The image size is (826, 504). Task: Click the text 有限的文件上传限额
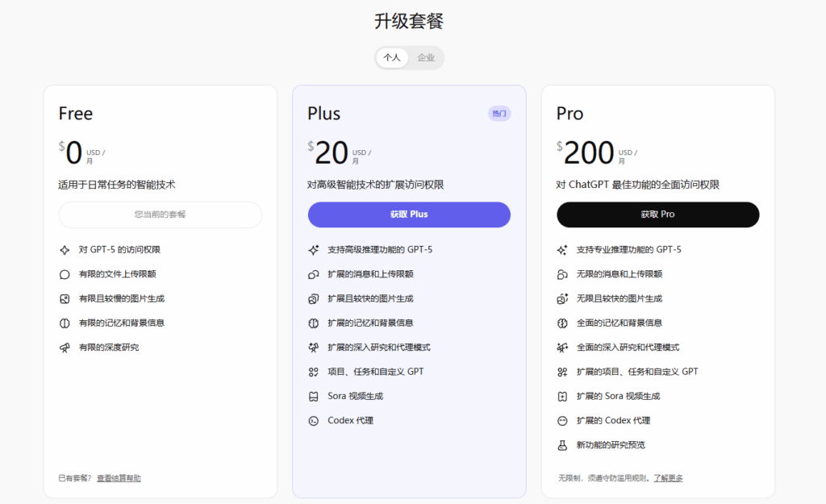(118, 274)
